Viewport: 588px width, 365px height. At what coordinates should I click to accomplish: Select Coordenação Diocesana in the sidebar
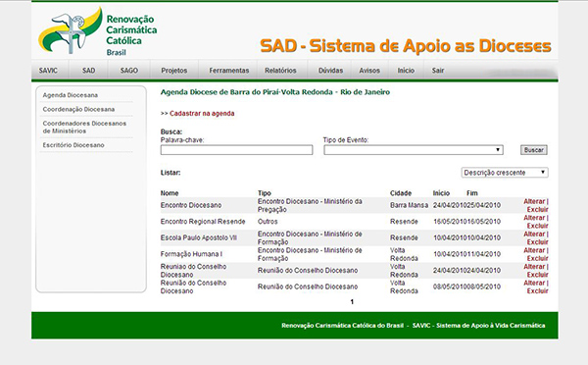(78, 109)
